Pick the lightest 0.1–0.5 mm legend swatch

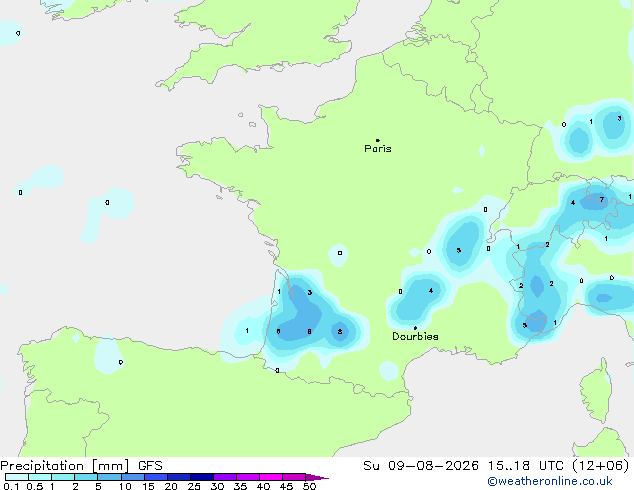[17, 477]
